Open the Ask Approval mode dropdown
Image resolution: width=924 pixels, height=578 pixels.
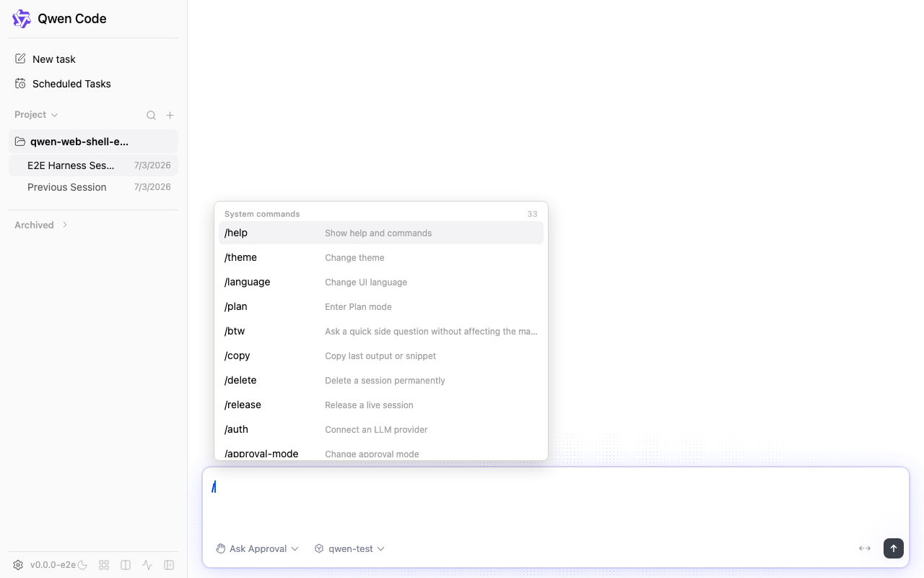point(257,549)
